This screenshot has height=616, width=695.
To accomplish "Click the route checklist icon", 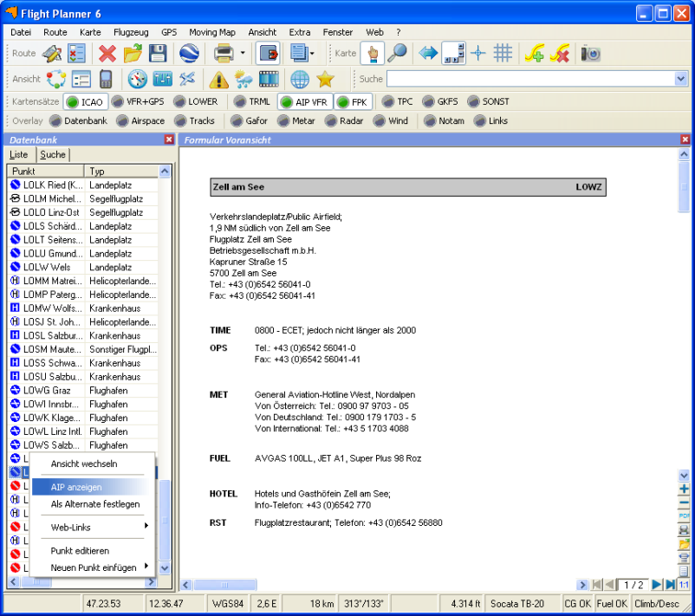I will [x=76, y=54].
